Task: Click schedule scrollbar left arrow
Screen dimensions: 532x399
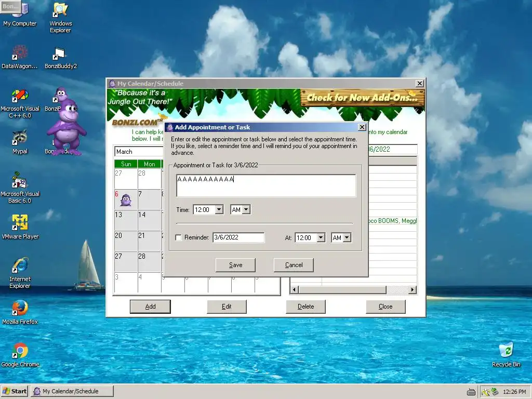Action: tap(294, 290)
